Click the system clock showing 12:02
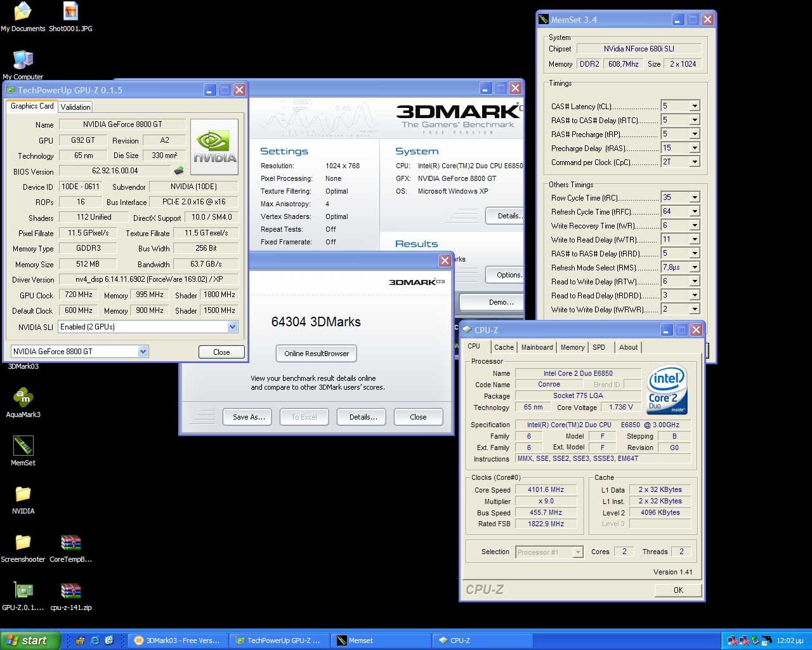Viewport: 812px width, 650px height. pyautogui.click(x=790, y=640)
